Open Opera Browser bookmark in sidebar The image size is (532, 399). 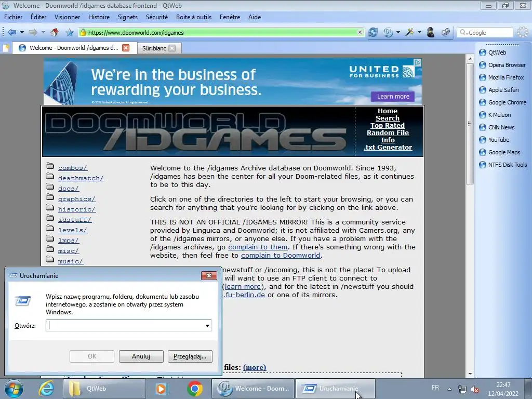[502, 65]
